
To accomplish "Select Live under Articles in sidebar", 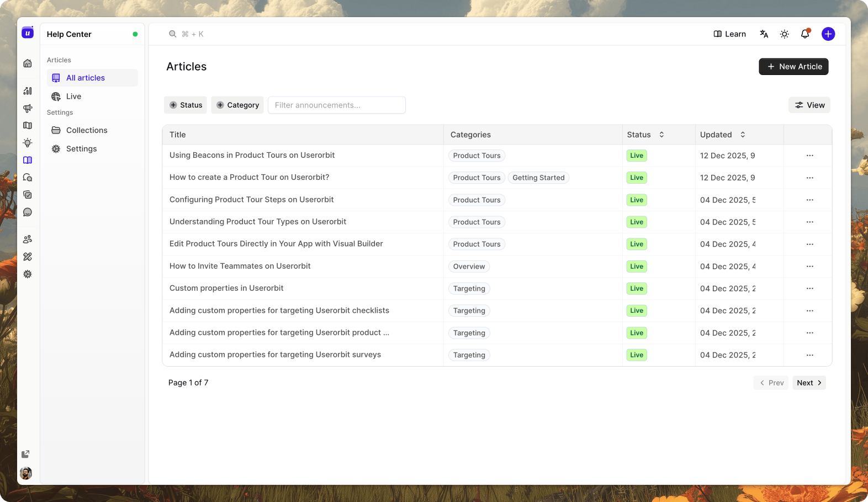I will click(73, 97).
